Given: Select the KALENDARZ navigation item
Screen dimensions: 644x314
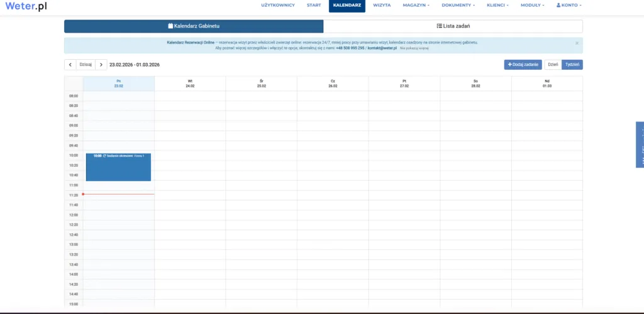Looking at the screenshot, I should tap(347, 6).
